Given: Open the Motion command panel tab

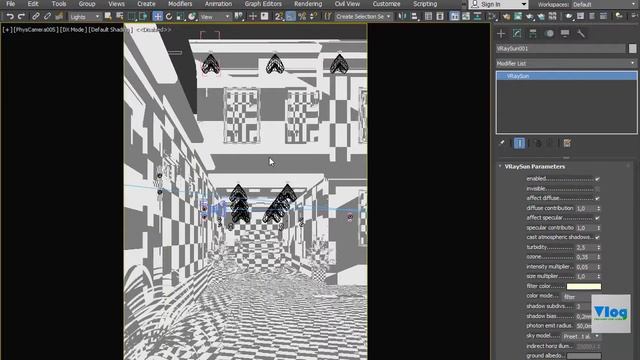Looking at the screenshot, I should pyautogui.click(x=549, y=34).
